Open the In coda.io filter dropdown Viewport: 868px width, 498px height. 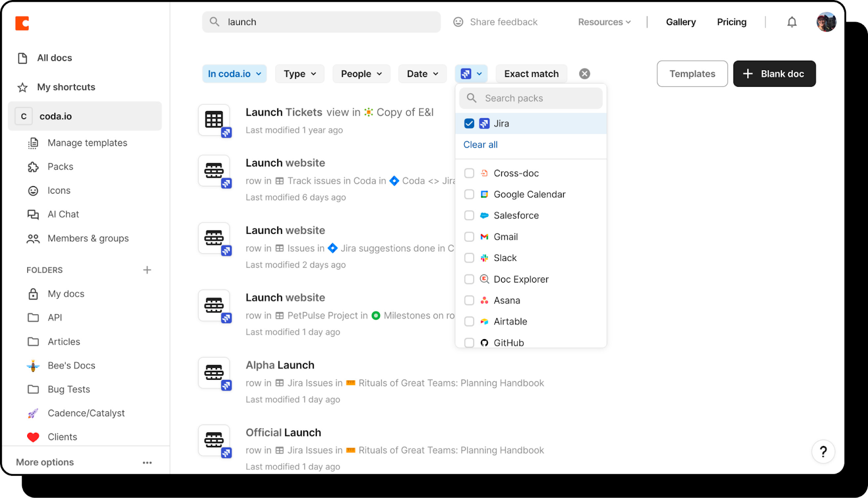tap(234, 74)
